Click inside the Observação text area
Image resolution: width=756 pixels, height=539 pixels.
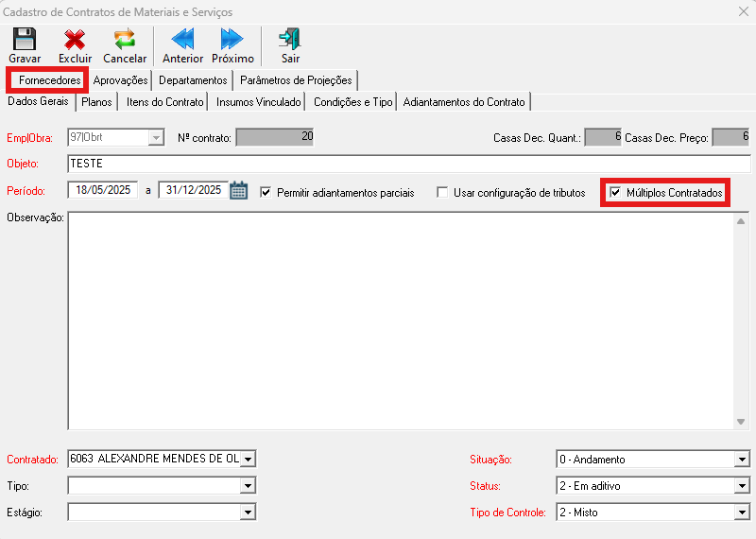tap(397, 322)
